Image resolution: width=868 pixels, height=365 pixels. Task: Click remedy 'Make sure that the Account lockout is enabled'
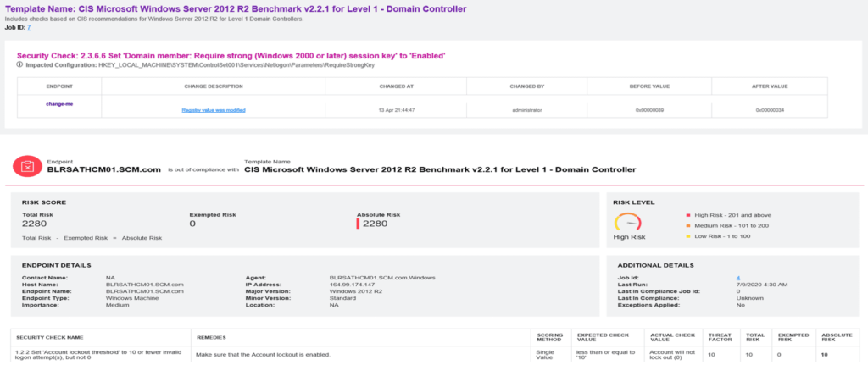coord(264,354)
